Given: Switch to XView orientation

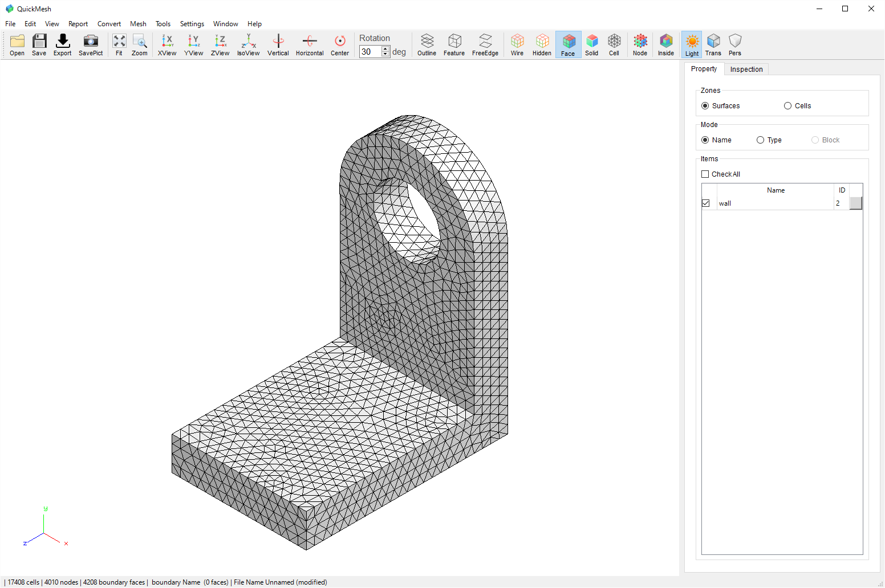Looking at the screenshot, I should click(x=167, y=44).
